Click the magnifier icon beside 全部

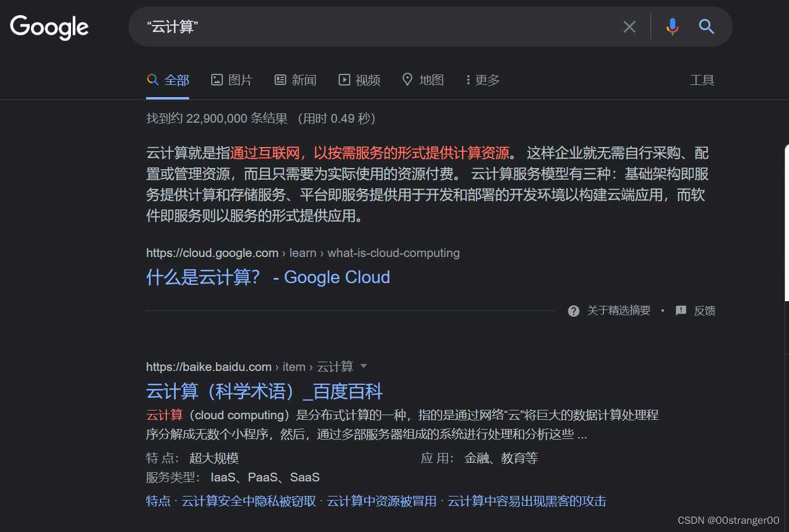point(152,79)
